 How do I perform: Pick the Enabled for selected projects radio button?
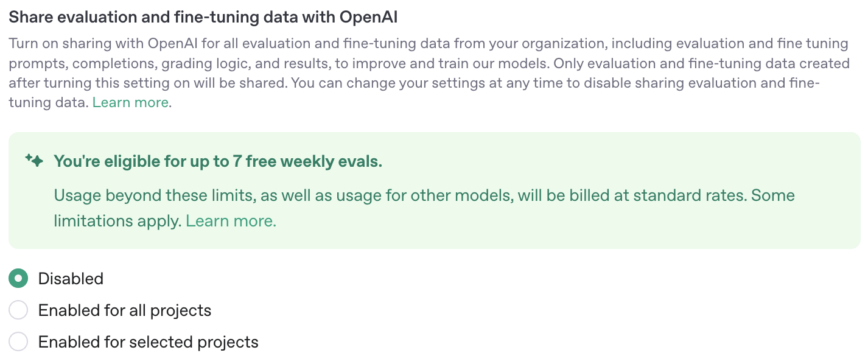pos(18,342)
